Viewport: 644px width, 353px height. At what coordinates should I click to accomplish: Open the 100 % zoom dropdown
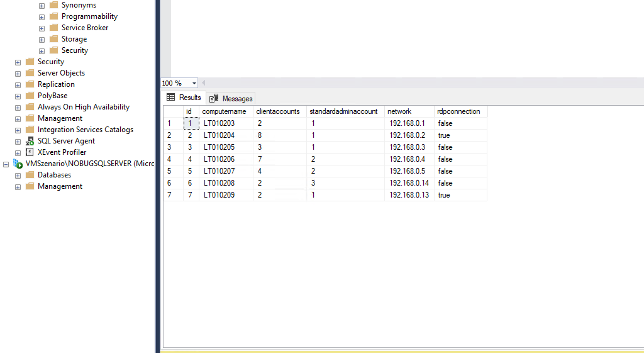pos(194,84)
